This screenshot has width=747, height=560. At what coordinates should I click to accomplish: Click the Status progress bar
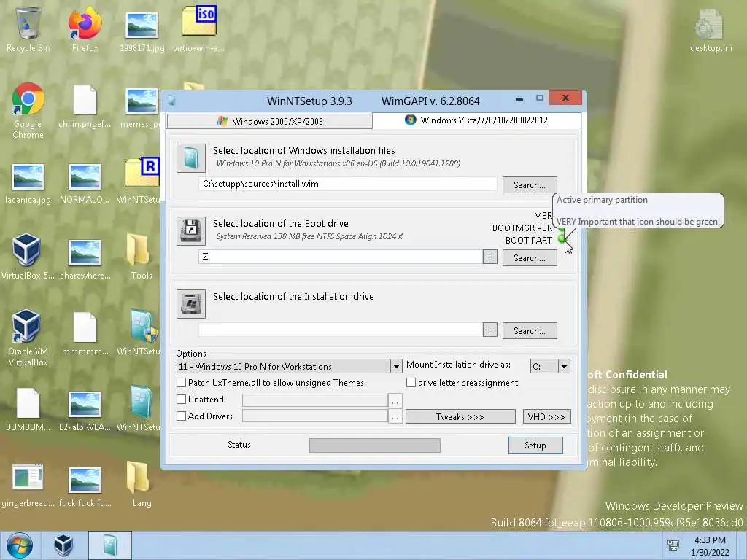(375, 446)
